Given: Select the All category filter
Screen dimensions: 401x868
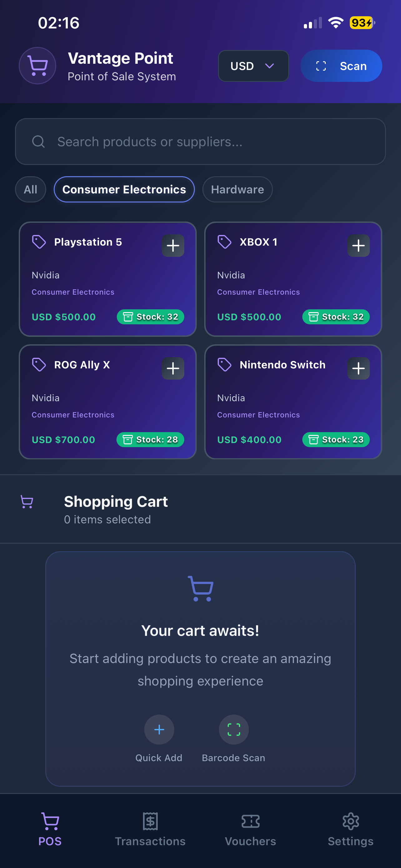Looking at the screenshot, I should click(x=31, y=189).
